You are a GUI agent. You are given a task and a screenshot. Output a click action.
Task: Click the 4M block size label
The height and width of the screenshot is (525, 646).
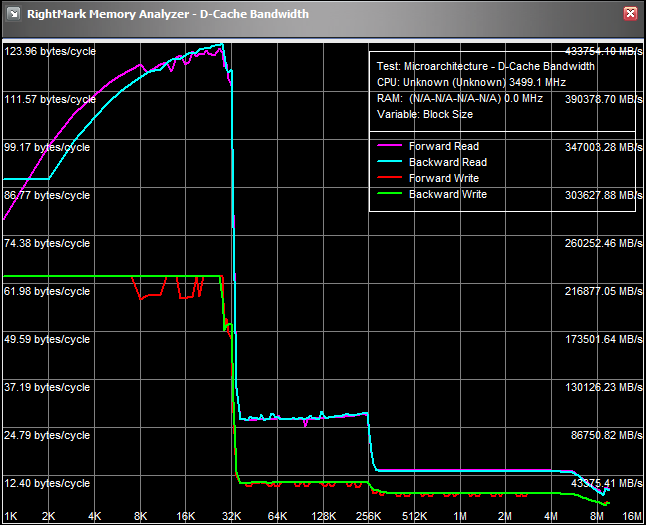point(551,516)
